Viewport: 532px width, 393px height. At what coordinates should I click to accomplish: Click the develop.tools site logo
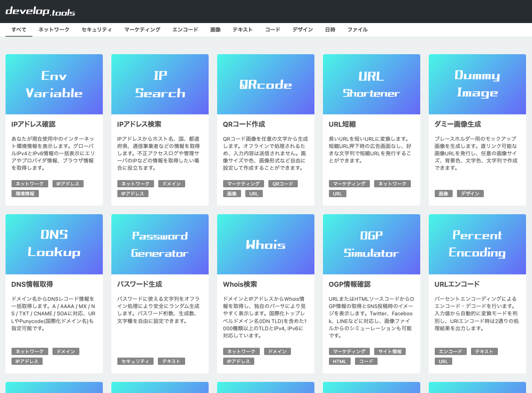[41, 11]
